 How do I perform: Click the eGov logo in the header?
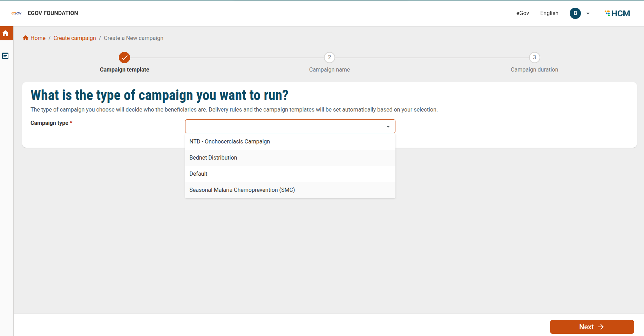pos(16,13)
